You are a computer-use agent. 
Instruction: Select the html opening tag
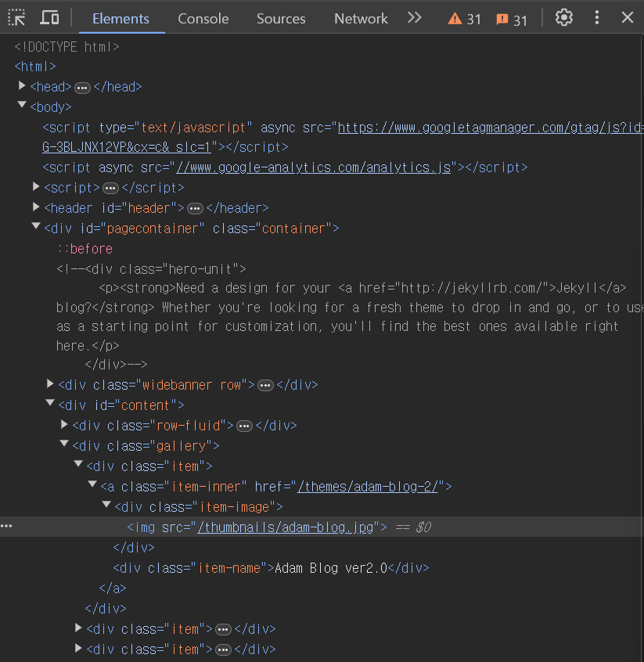pyautogui.click(x=35, y=67)
